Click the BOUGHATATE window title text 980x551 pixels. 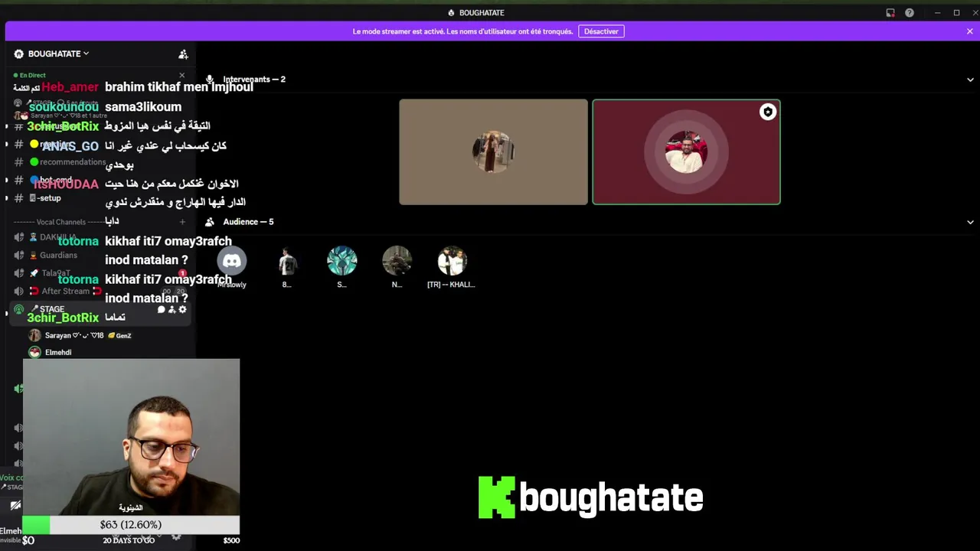click(x=482, y=13)
